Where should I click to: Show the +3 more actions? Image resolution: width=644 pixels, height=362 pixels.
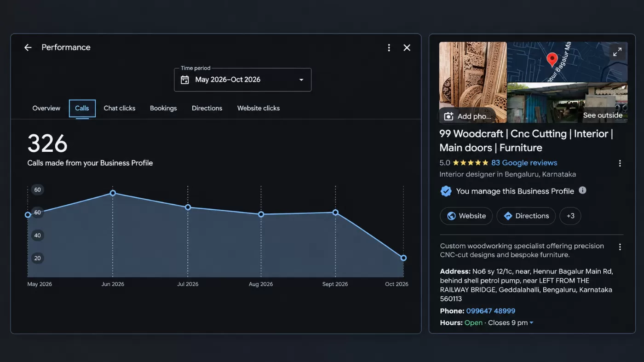[x=570, y=216]
